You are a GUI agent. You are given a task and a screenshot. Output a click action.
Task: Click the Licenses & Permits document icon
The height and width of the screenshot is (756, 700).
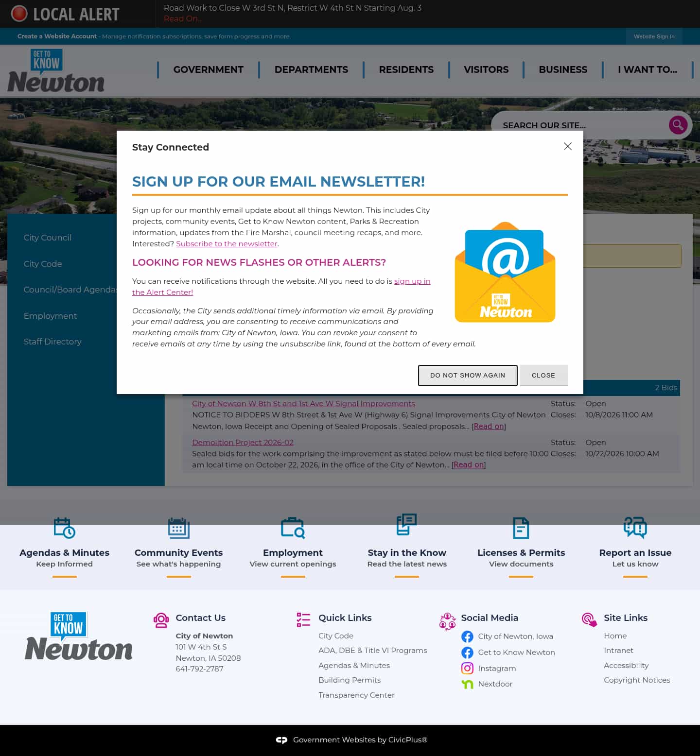(x=521, y=528)
